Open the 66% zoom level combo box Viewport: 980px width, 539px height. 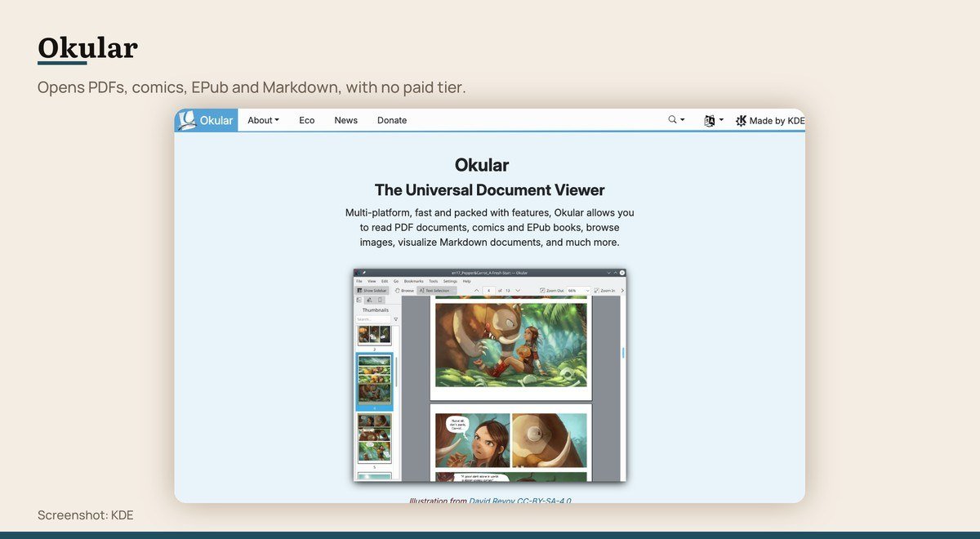pyautogui.click(x=578, y=291)
